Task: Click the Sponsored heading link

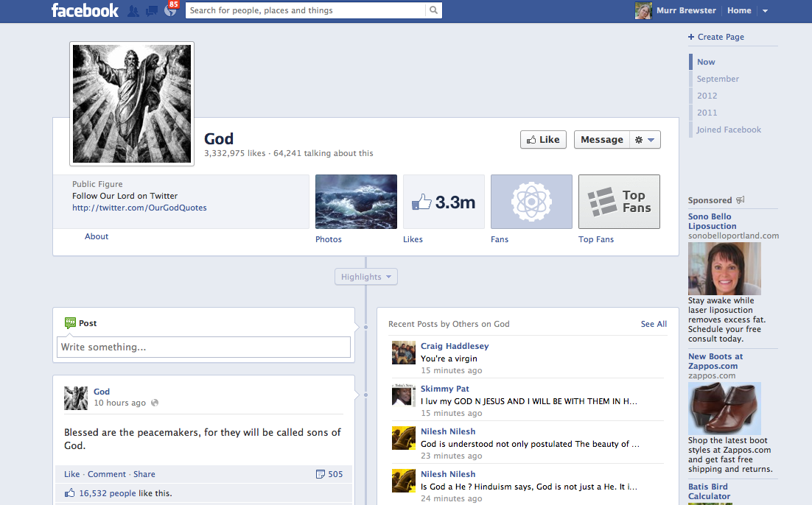Action: [x=710, y=200]
